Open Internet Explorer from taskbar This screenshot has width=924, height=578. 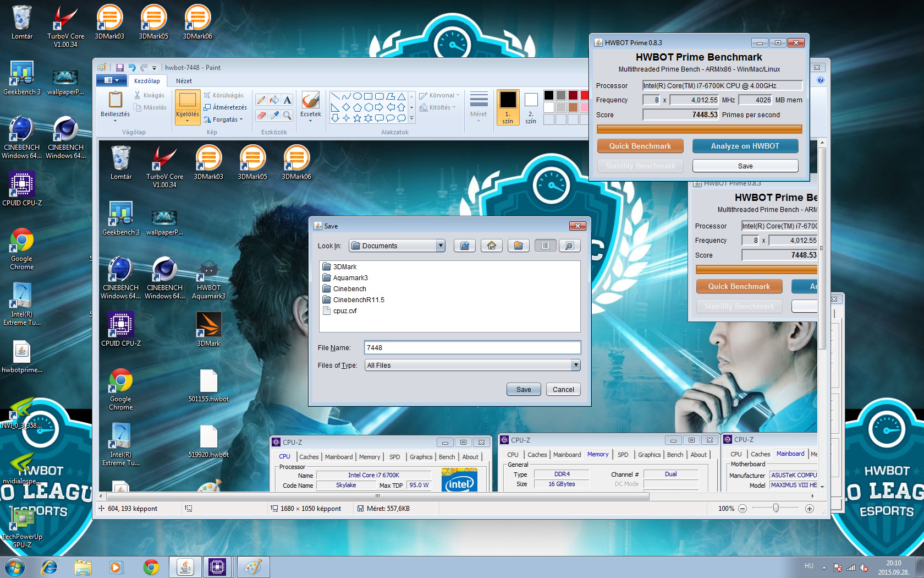coord(50,567)
